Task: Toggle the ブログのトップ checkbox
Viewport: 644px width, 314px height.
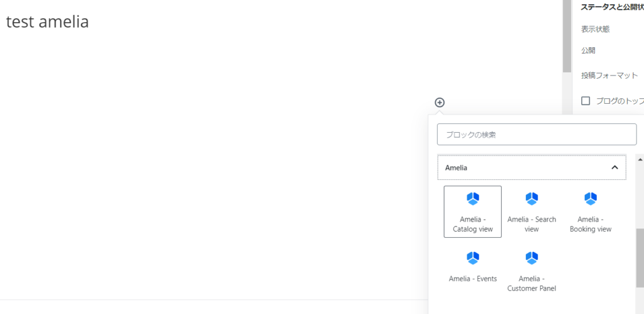Action: [586, 101]
